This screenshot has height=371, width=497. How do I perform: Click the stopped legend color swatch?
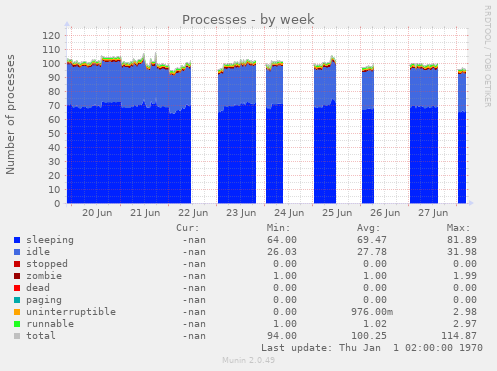click(x=17, y=264)
